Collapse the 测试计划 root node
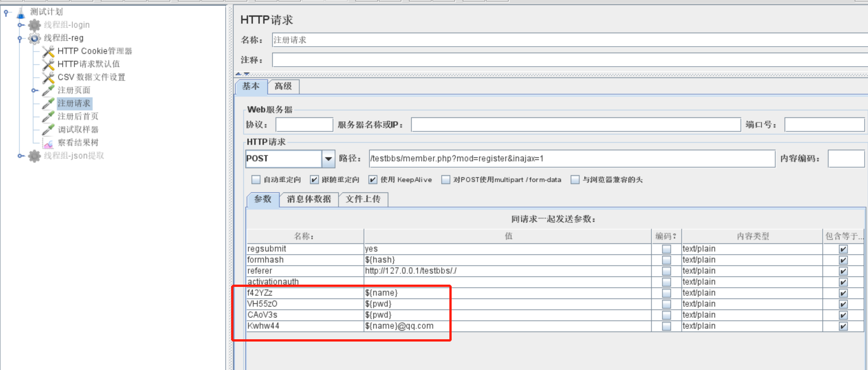The height and width of the screenshot is (370, 868). coord(6,13)
